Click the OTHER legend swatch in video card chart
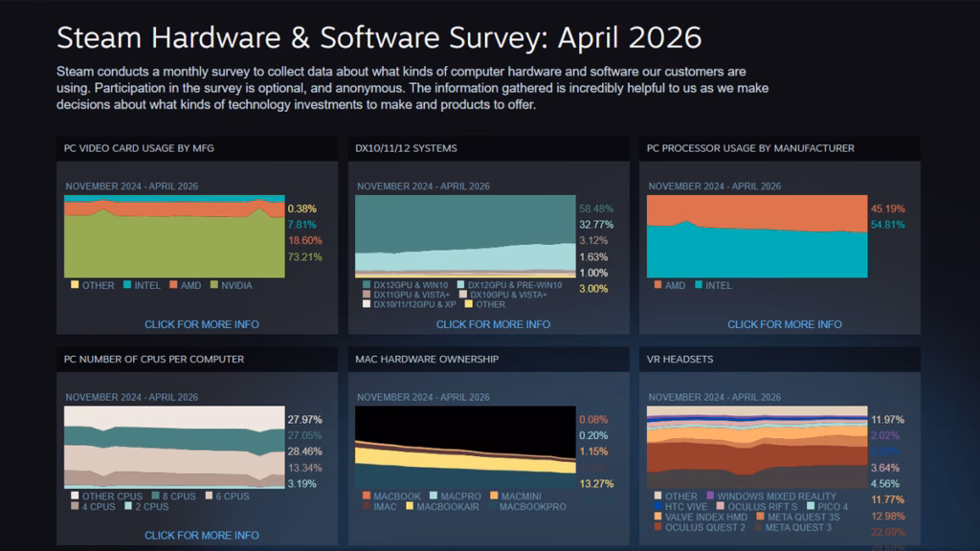The image size is (980, 551). click(75, 285)
